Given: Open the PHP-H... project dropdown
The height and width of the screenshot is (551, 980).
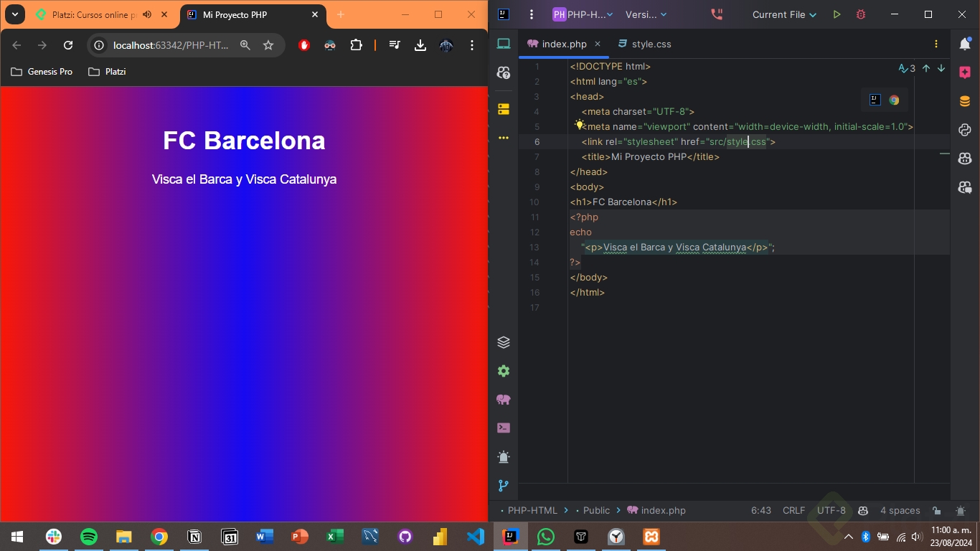Looking at the screenshot, I should pos(583,14).
